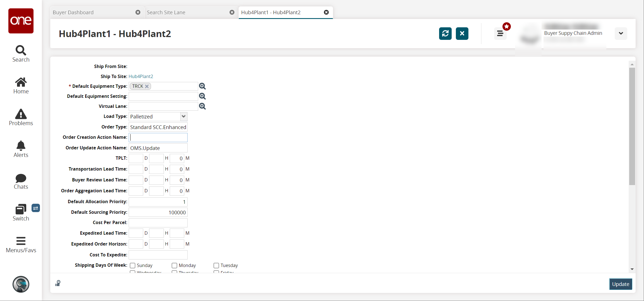The image size is (644, 301).
Task: Check the Tuesday shipping day checkbox
Action: 216,266
